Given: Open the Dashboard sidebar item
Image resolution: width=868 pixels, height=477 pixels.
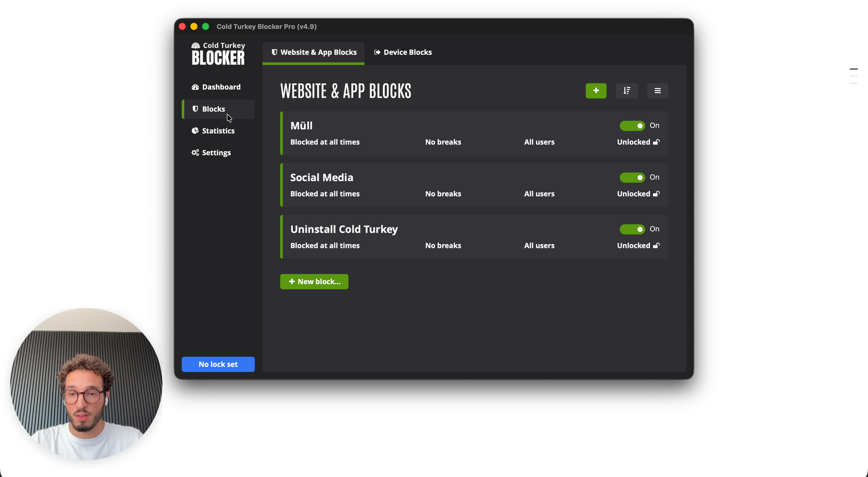Looking at the screenshot, I should click(218, 87).
